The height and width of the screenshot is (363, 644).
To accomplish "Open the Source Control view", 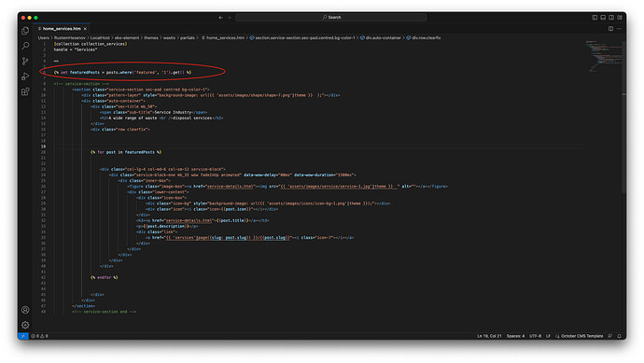I will (x=25, y=62).
